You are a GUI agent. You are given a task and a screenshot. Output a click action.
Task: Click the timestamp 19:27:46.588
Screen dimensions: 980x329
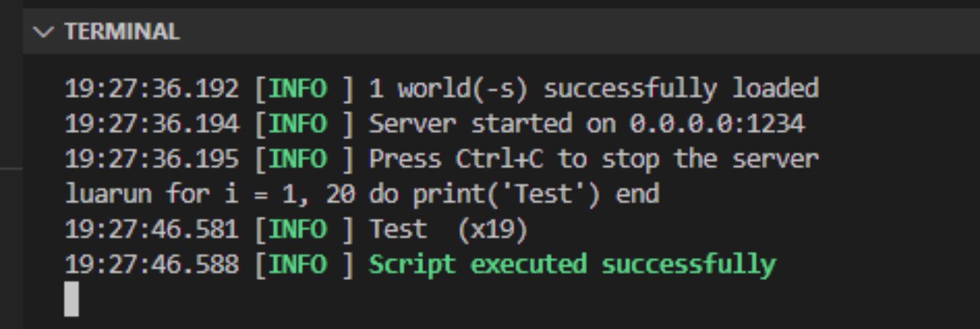click(152, 265)
